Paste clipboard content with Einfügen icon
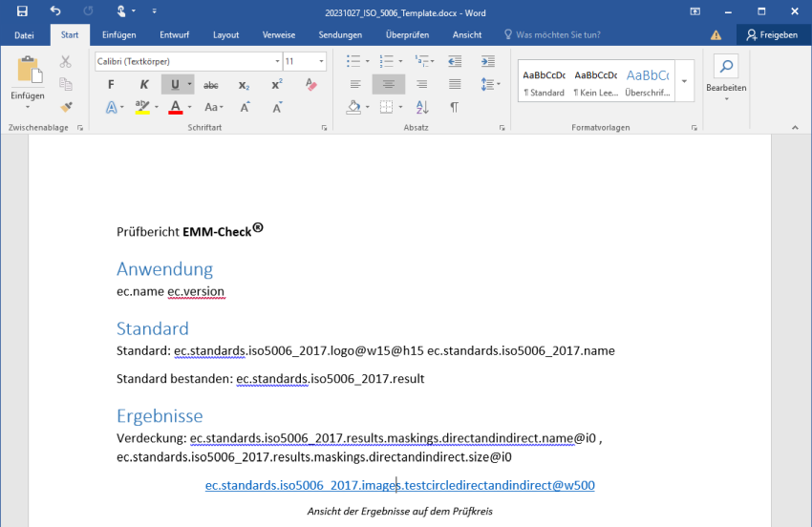Screen dimensions: 812x527 28,71
